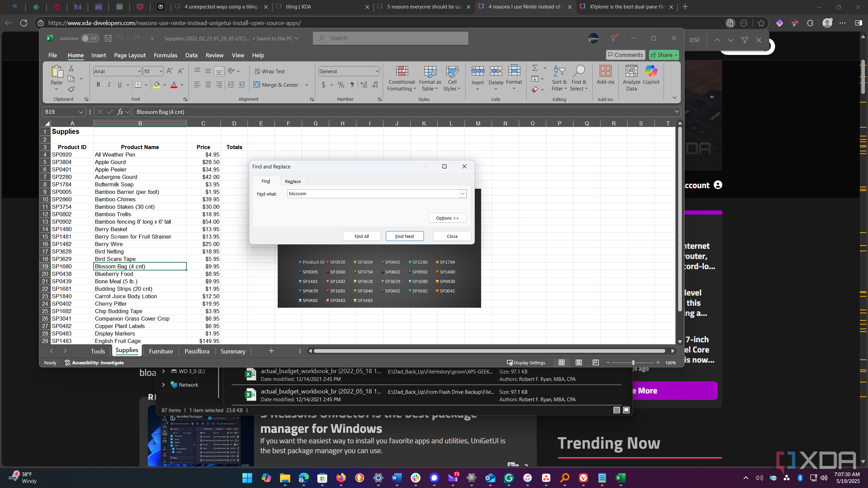Click the zoom slider handle in status bar
868x488 pixels.
(633, 363)
